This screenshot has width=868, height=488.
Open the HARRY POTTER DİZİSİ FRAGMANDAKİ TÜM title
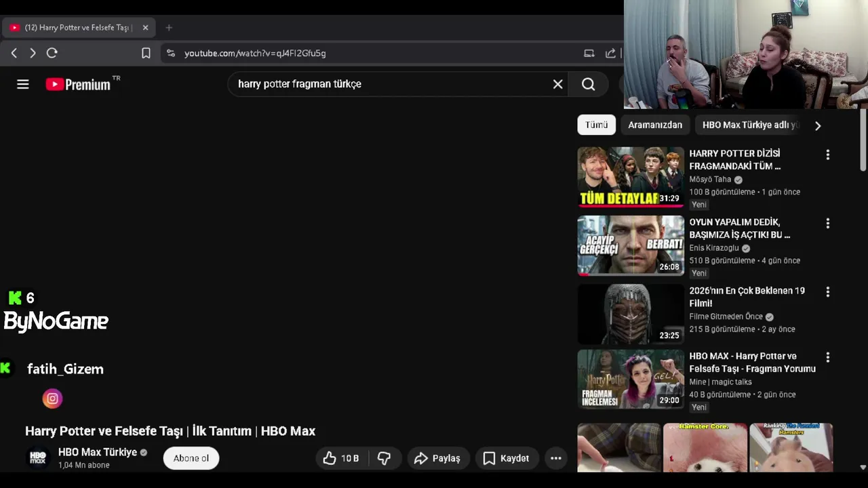735,159
